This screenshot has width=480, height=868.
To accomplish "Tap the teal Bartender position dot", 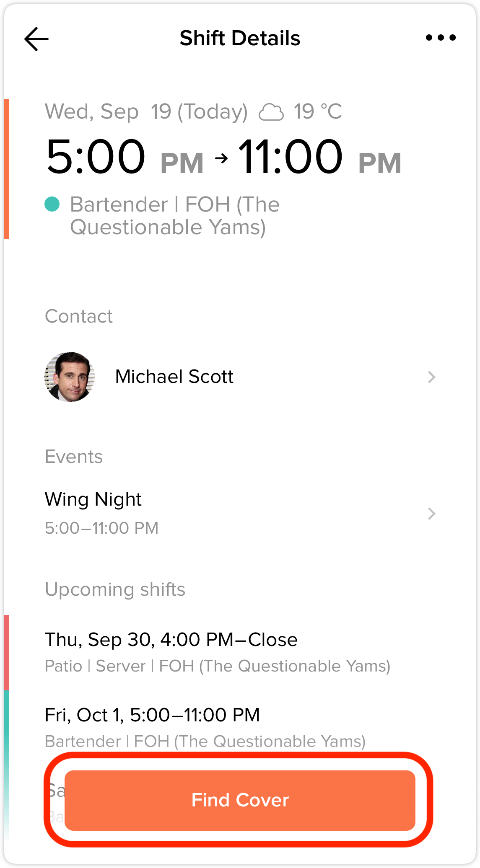I will pos(52,204).
